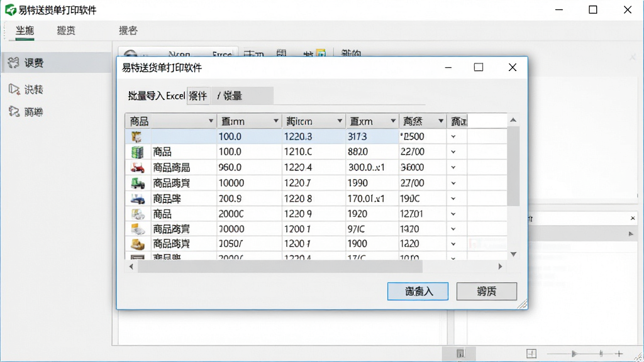
Task: Open the 商品 column filter dropdown
Action: [211, 121]
